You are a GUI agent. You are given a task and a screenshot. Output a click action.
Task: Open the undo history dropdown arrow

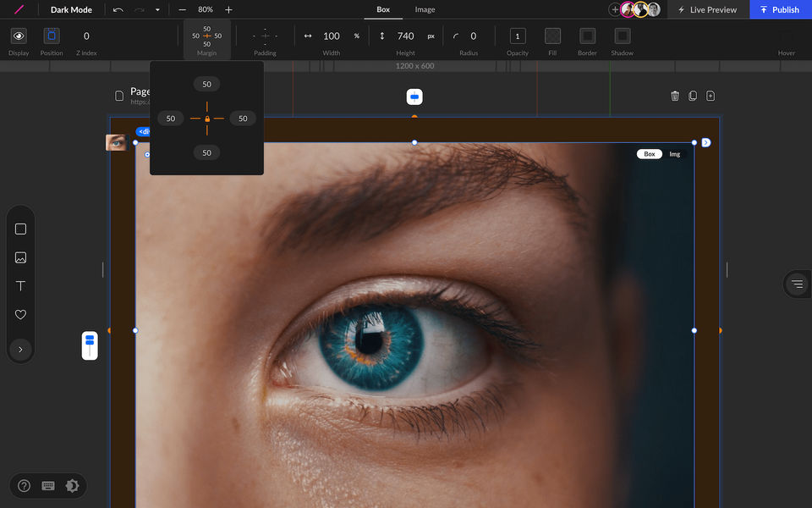(157, 10)
